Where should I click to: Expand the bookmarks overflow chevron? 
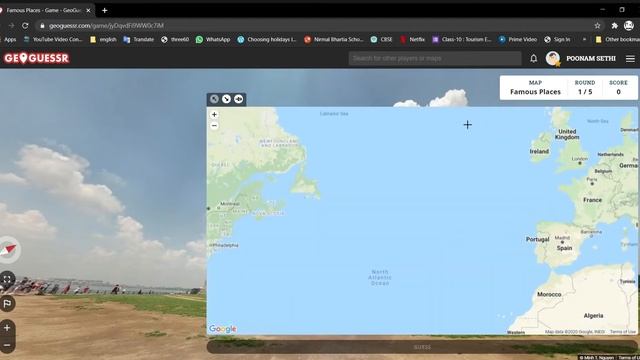tap(584, 40)
